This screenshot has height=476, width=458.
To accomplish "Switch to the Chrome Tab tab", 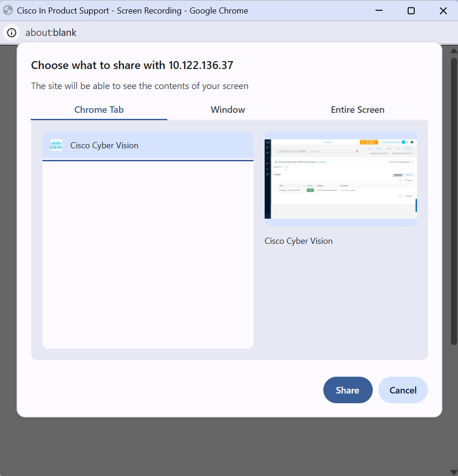I will click(99, 110).
